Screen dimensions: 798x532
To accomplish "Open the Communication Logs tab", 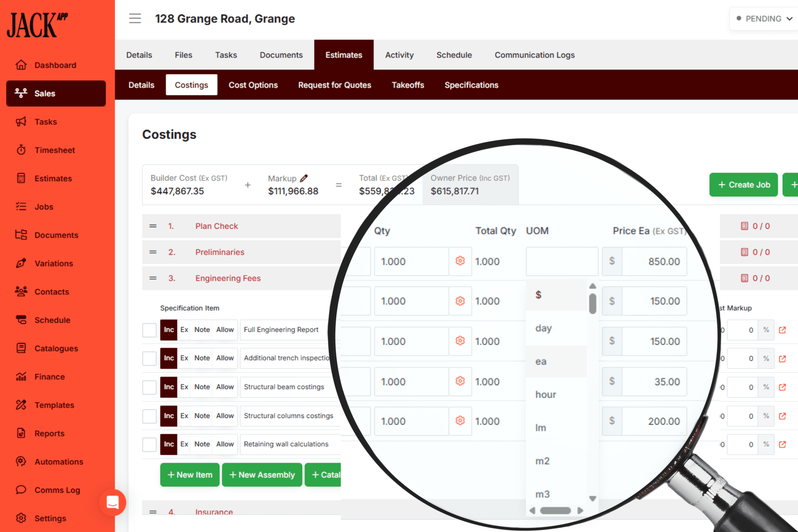I will (534, 55).
